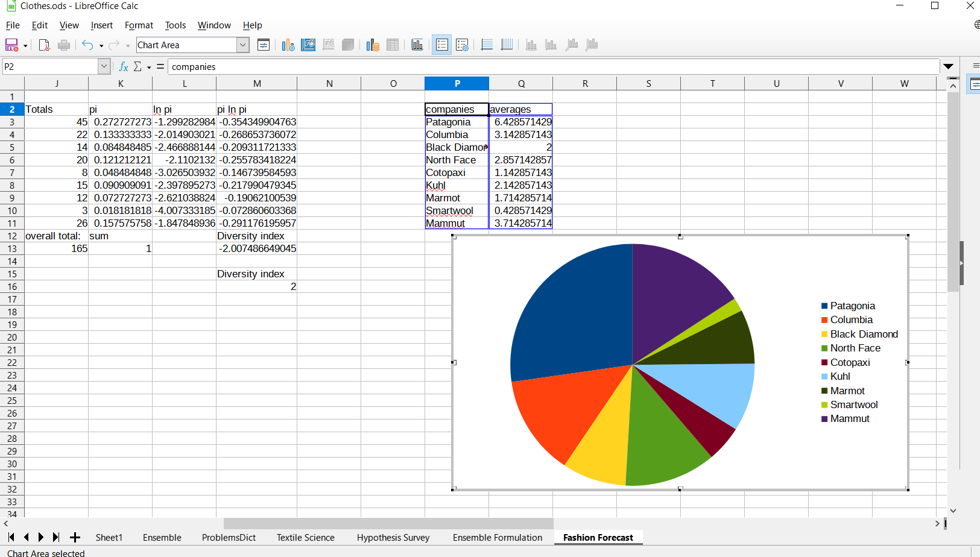Toggle Vertical Grids button
This screenshot has width=980, height=557.
click(x=507, y=45)
